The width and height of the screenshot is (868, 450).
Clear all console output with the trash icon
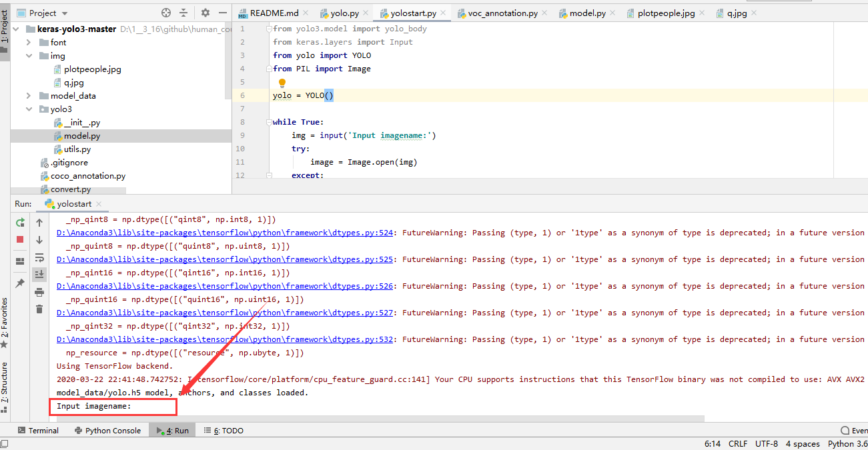(39, 309)
